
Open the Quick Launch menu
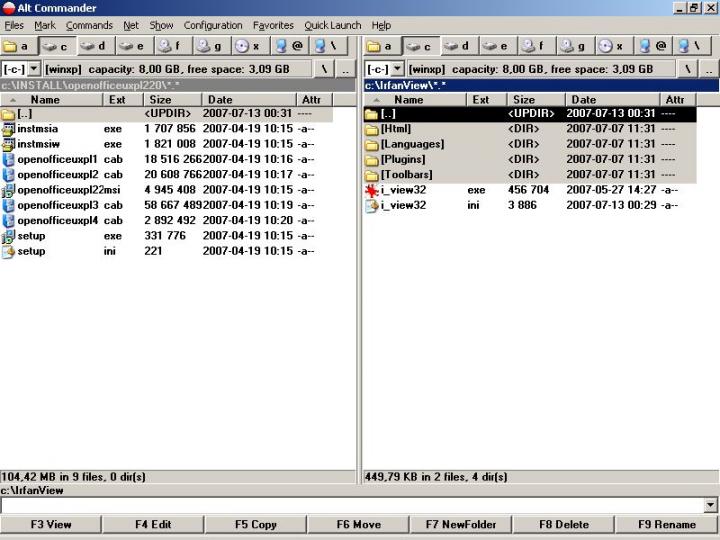332,25
